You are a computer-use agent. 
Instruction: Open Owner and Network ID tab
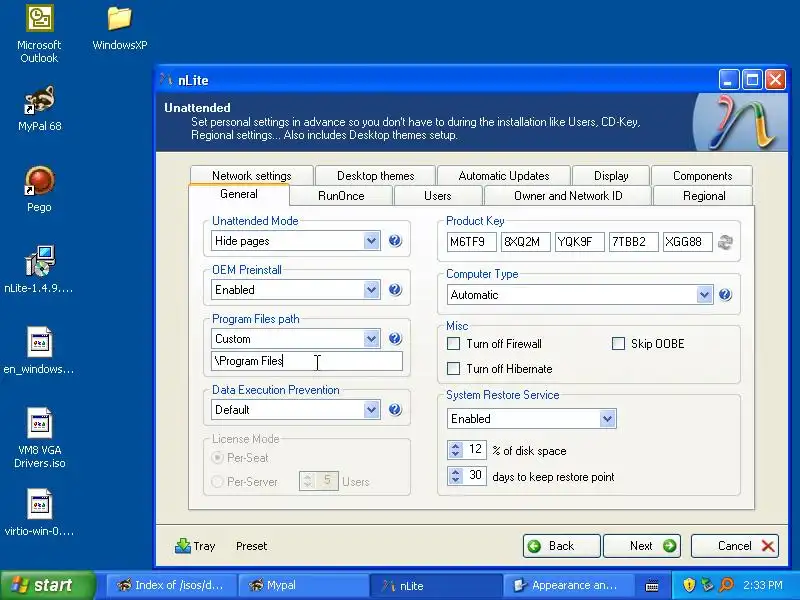pos(568,196)
